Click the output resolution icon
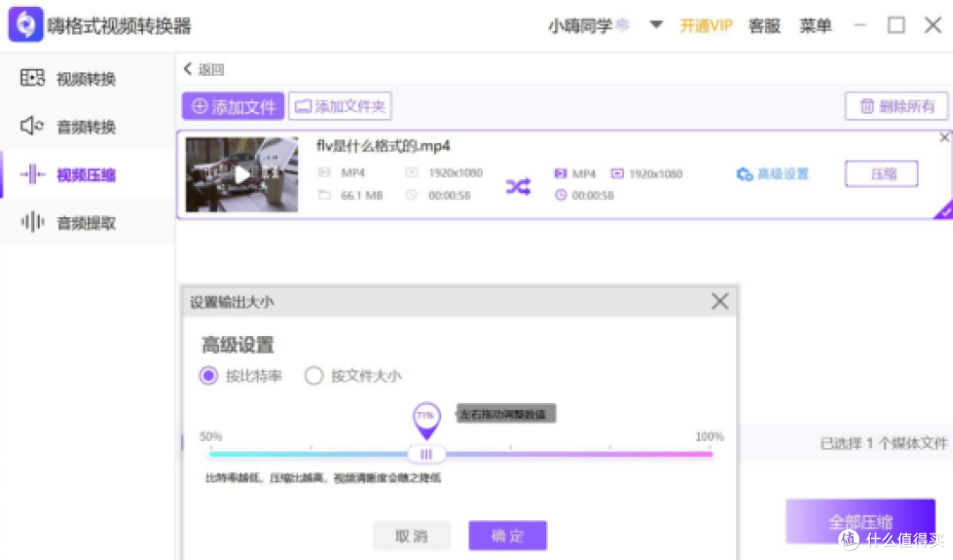This screenshot has width=953, height=560. click(x=618, y=174)
